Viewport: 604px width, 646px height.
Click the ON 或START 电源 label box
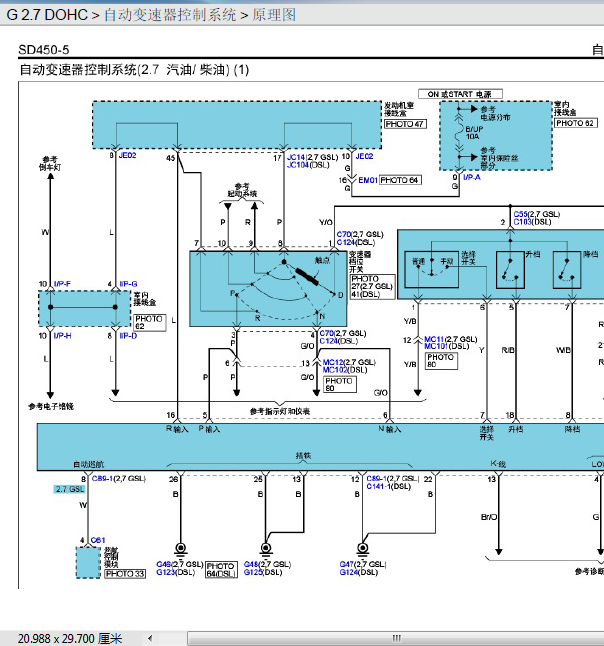tap(460, 94)
